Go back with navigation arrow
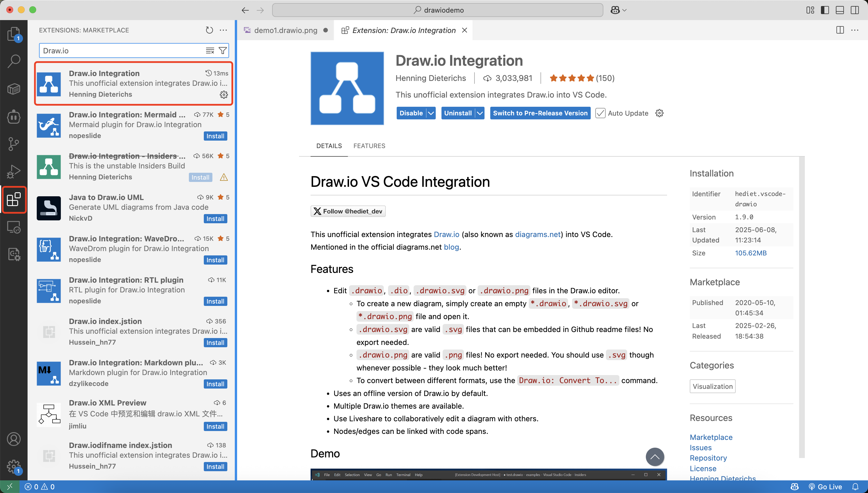This screenshot has width=868, height=493. 245,10
